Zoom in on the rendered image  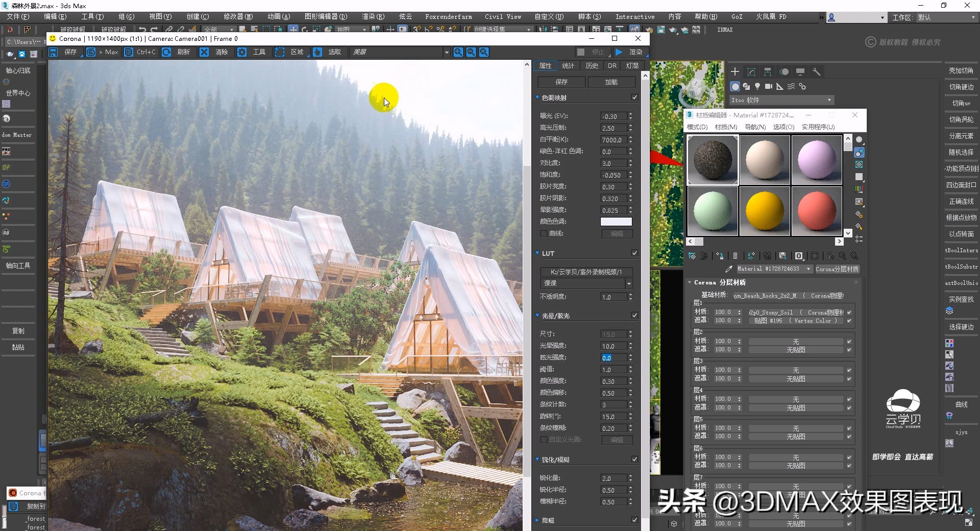pyautogui.click(x=458, y=52)
